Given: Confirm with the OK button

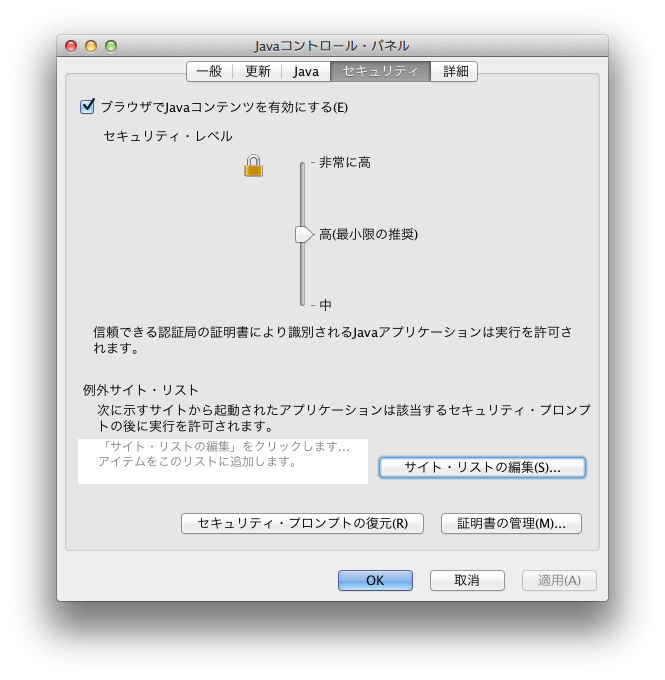Looking at the screenshot, I should 375,580.
